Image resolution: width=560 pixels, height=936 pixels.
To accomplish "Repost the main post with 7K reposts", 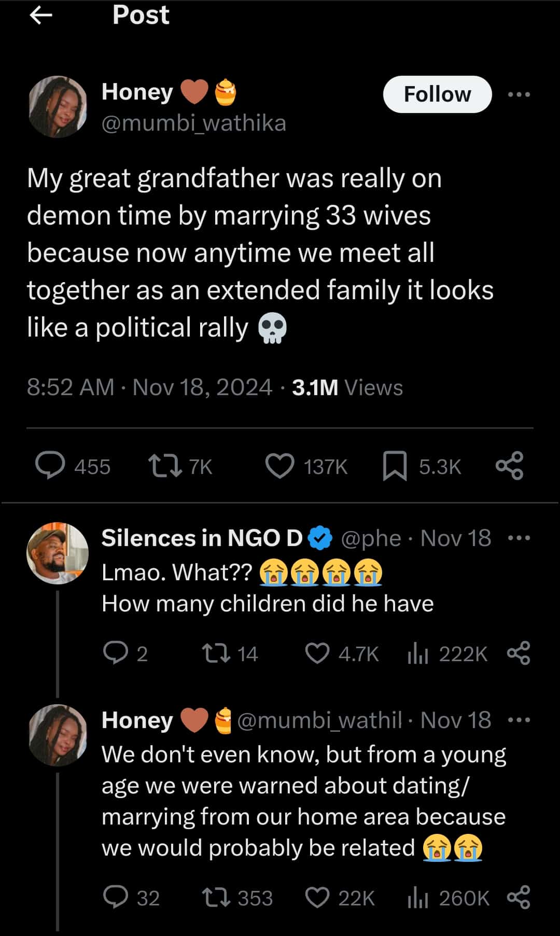I will [165, 465].
